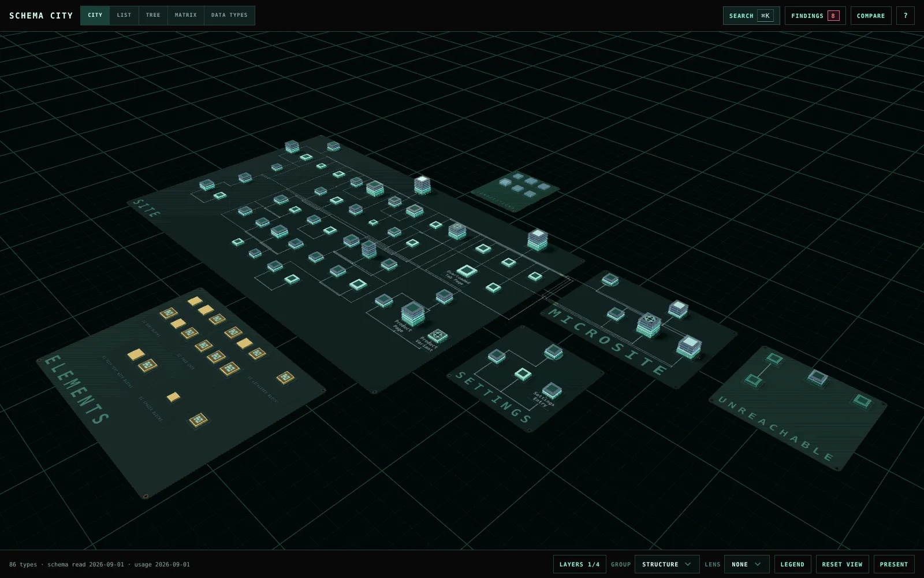Click the Schema City title

[x=41, y=16]
